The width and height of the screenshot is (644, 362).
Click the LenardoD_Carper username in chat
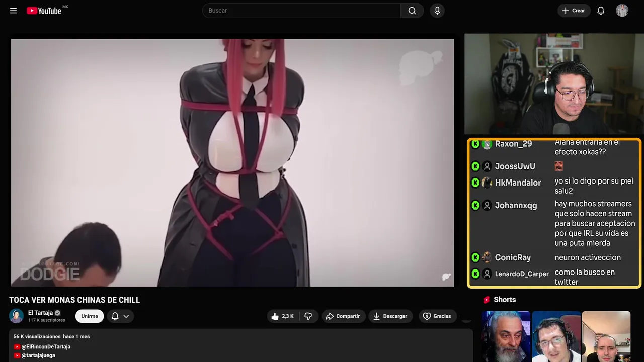(522, 274)
